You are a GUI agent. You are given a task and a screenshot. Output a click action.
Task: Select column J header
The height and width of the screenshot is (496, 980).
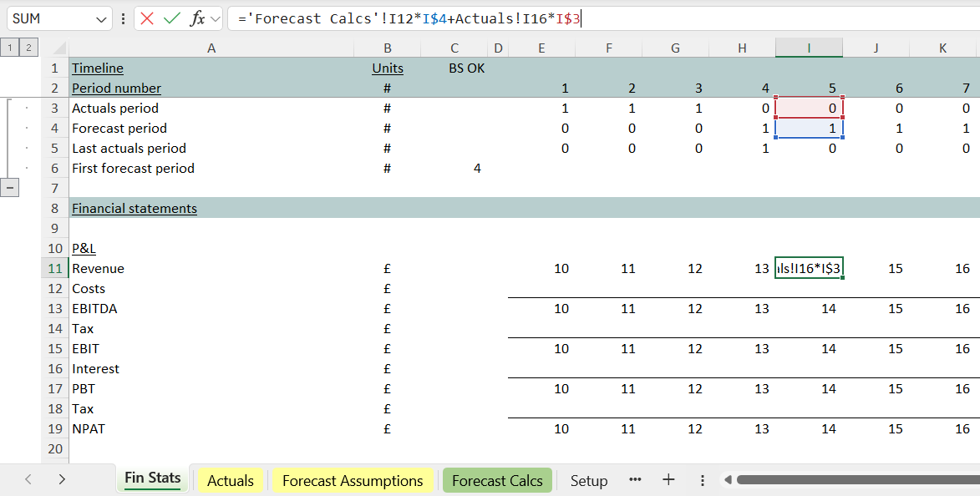click(x=876, y=48)
